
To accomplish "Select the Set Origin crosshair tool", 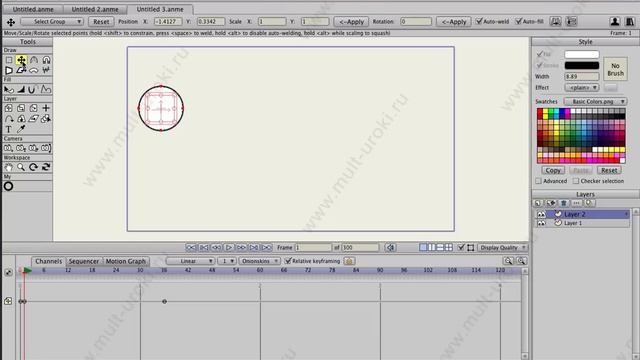I will 46,108.
